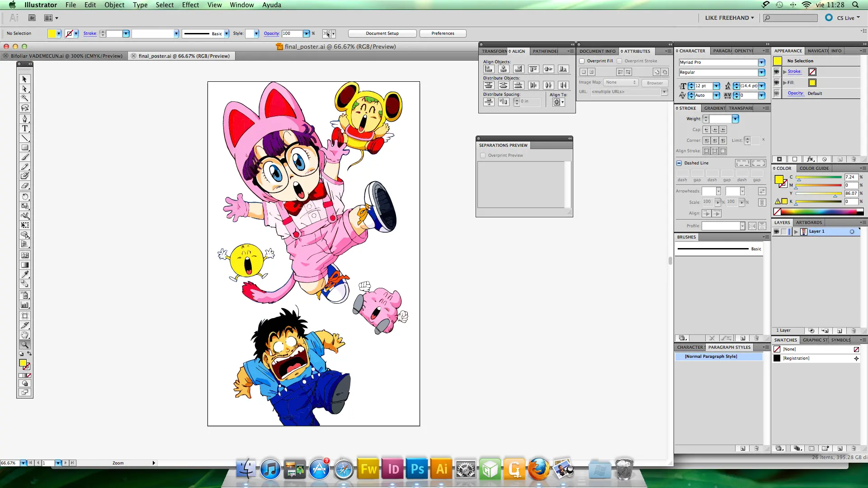868x488 pixels.
Task: Activate the Hand tool
Action: tap(25, 335)
